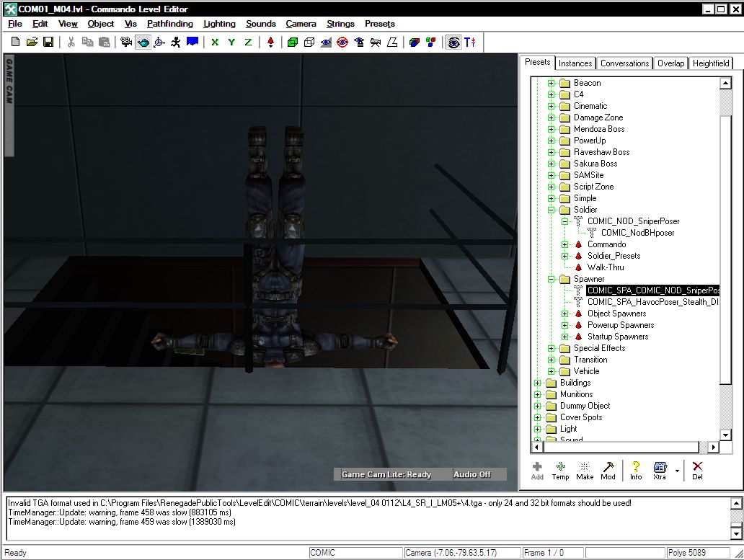Click the green Z axis restriction icon
This screenshot has height=560, width=744.
coord(248,43)
